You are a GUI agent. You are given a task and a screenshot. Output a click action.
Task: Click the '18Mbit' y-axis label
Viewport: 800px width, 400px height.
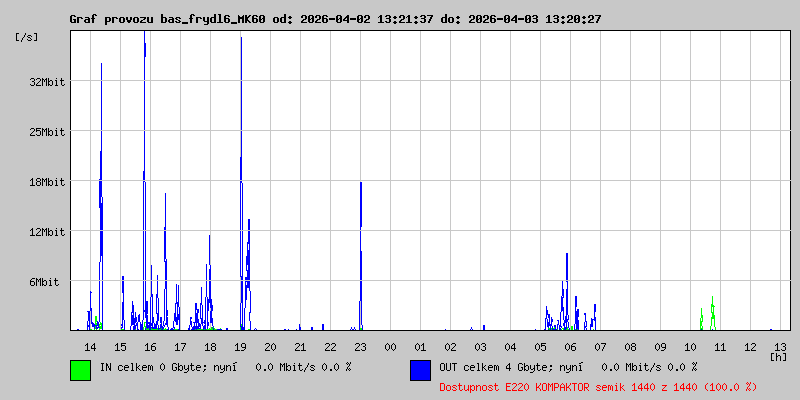point(47,182)
